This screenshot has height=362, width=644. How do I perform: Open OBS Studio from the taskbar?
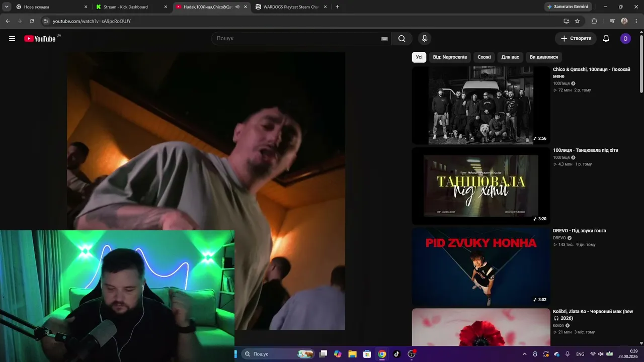point(412,354)
